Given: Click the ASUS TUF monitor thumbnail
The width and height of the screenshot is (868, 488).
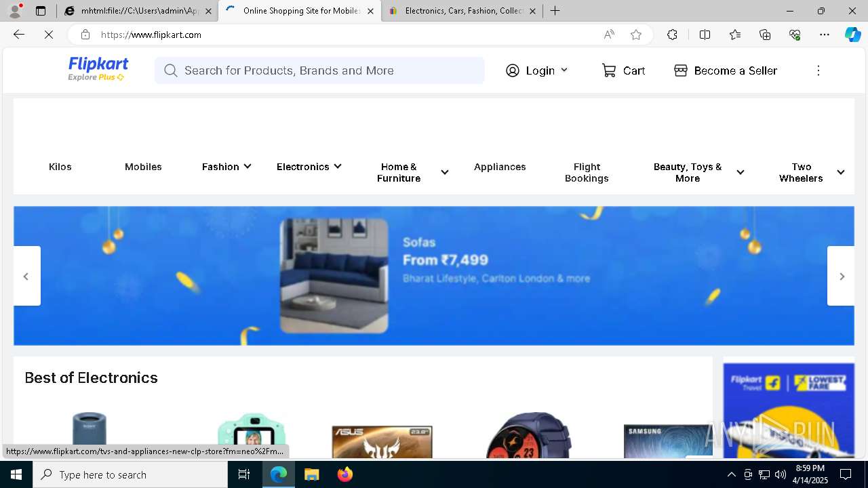Looking at the screenshot, I should [382, 441].
